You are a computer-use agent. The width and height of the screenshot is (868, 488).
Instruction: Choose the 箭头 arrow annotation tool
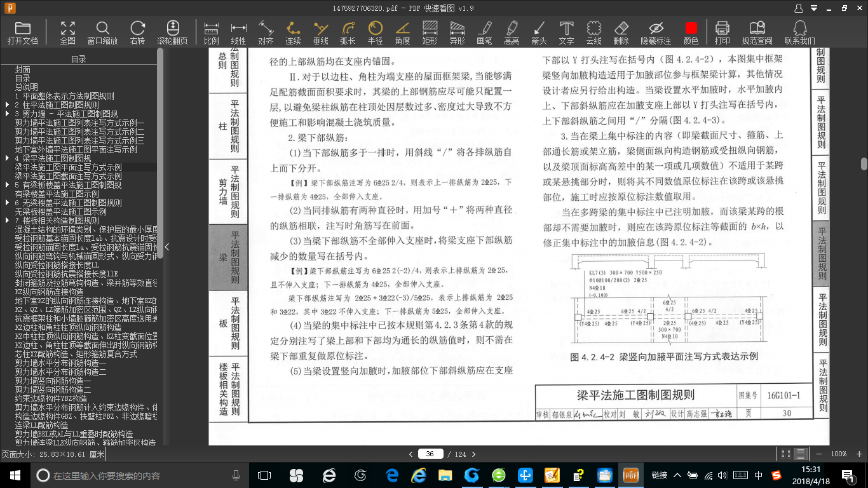539,32
